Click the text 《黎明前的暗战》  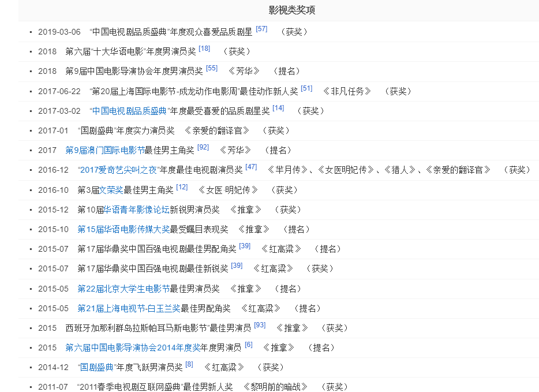point(275,387)
